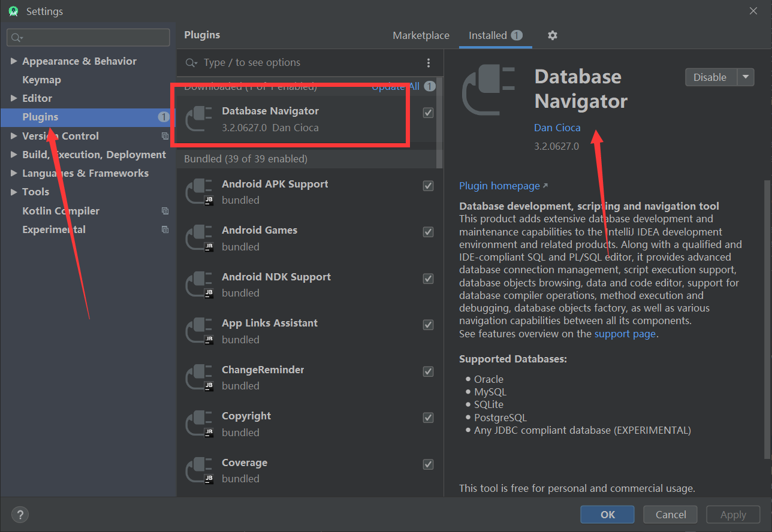Click the OK button

coord(608,515)
